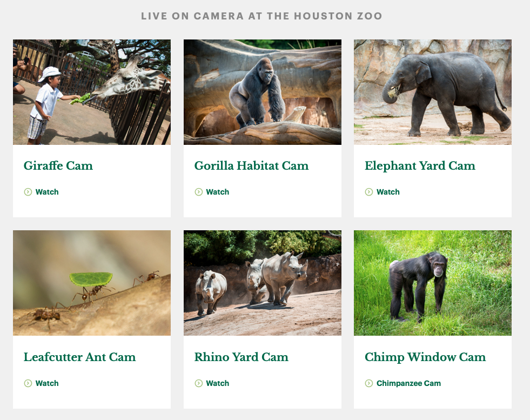Follow the Watch link for Elephant Yard Cam

388,192
